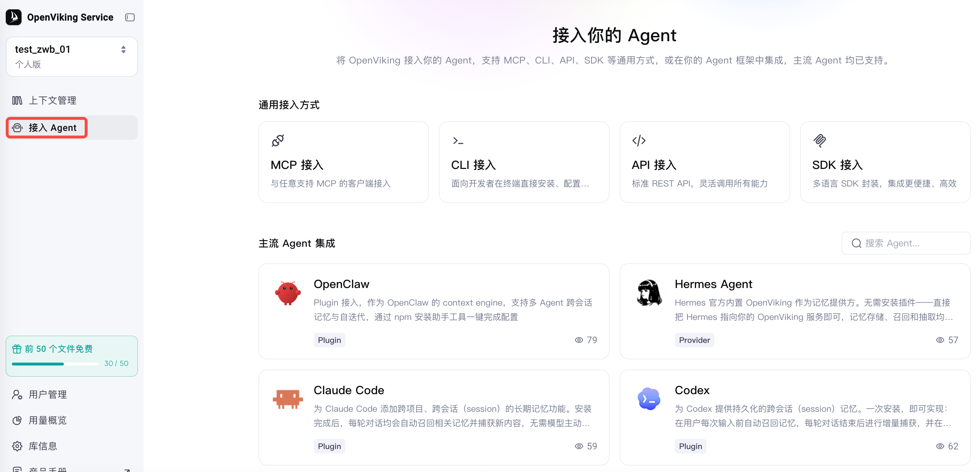Open the 前 50 个文件免费 banner
Viewport: 980px width, 472px height.
[x=71, y=356]
